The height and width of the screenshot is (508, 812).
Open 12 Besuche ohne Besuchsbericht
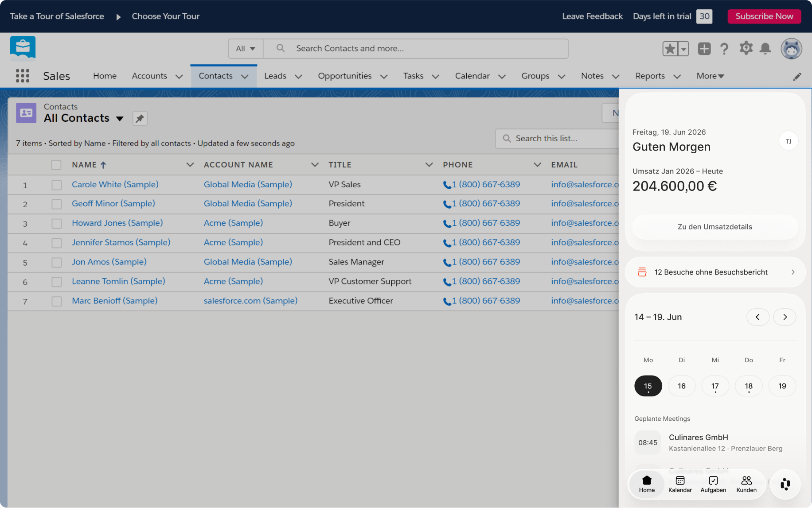(715, 272)
